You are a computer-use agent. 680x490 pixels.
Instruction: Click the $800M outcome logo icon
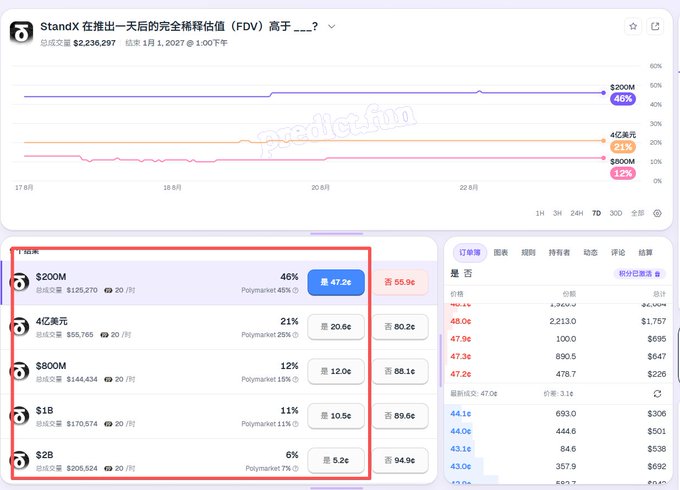coord(20,372)
